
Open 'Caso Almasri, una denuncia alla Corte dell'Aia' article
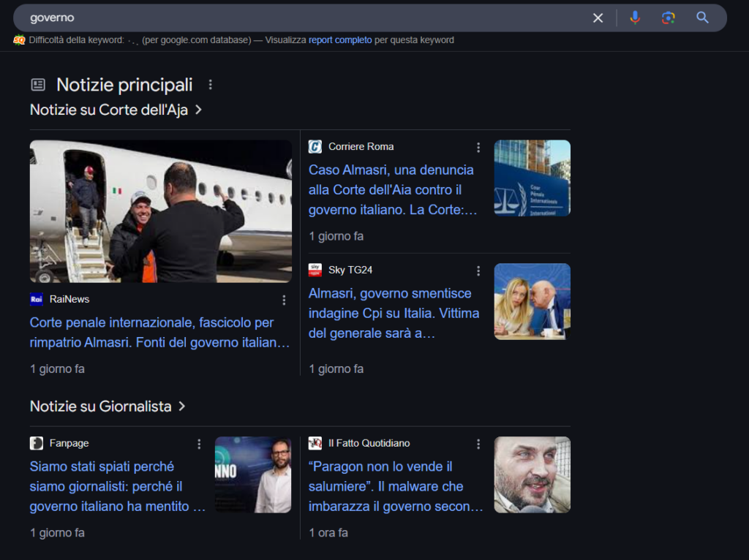[x=393, y=189]
